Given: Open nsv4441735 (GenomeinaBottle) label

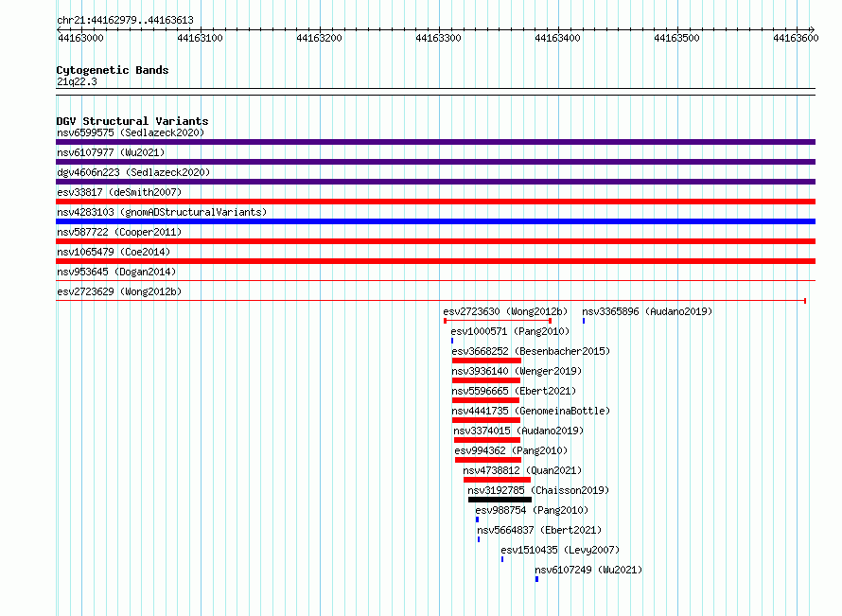Looking at the screenshot, I should (x=531, y=411).
